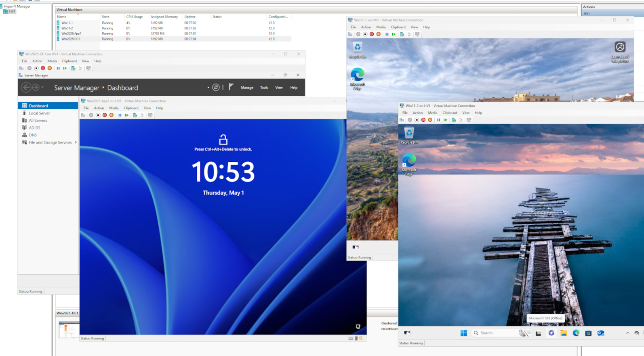
Task: Click Reset icon in Win11-1 toolbar
Action: tap(394, 34)
